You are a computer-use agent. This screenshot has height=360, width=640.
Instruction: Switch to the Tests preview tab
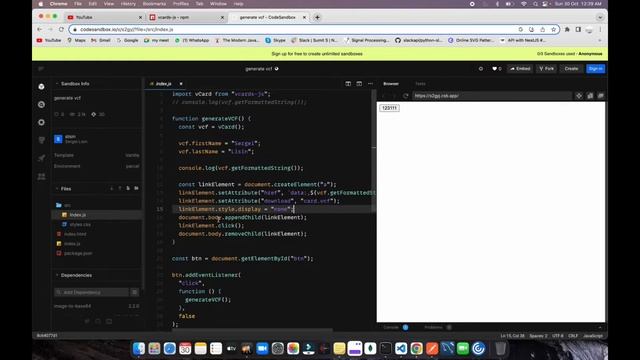[420, 84]
